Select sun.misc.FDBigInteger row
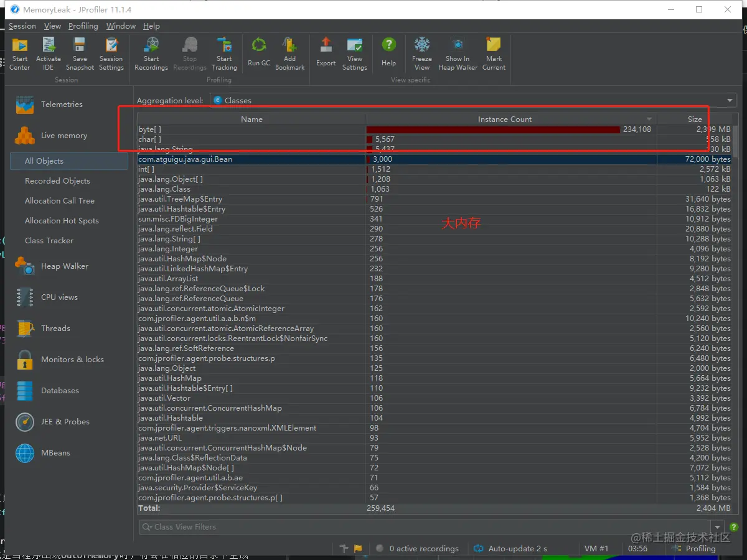The height and width of the screenshot is (560, 747). coord(434,219)
